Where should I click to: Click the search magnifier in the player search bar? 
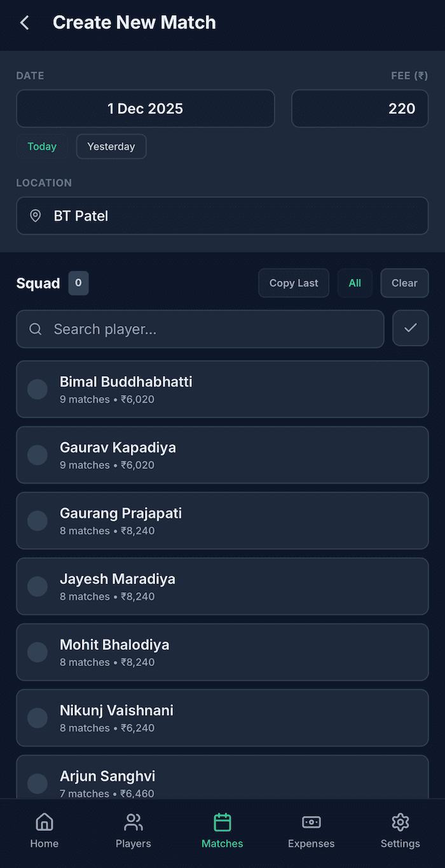click(x=35, y=329)
